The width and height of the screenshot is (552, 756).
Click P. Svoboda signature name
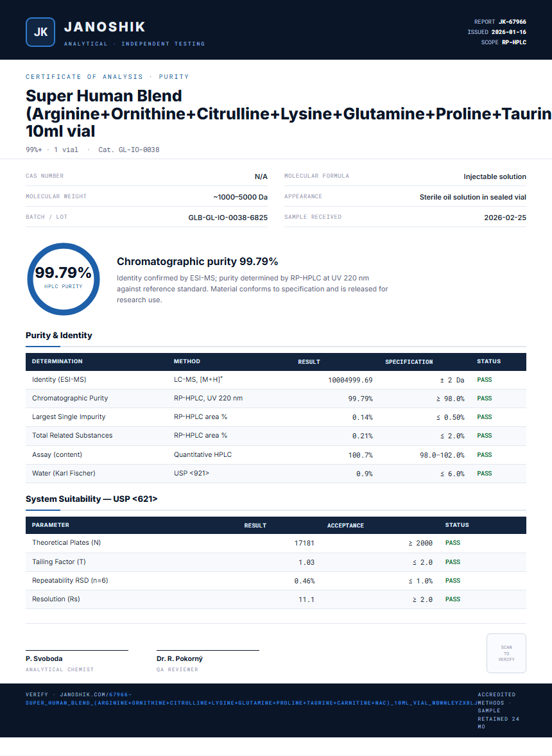pyautogui.click(x=44, y=658)
